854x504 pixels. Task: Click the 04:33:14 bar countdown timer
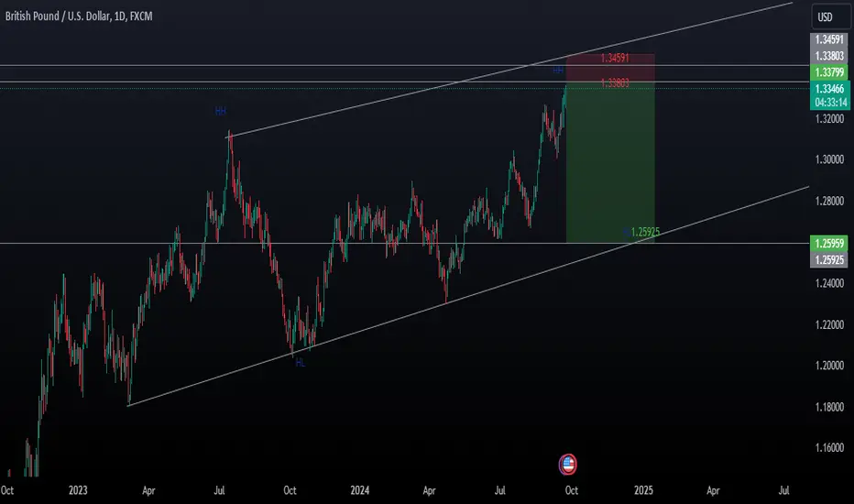point(830,103)
